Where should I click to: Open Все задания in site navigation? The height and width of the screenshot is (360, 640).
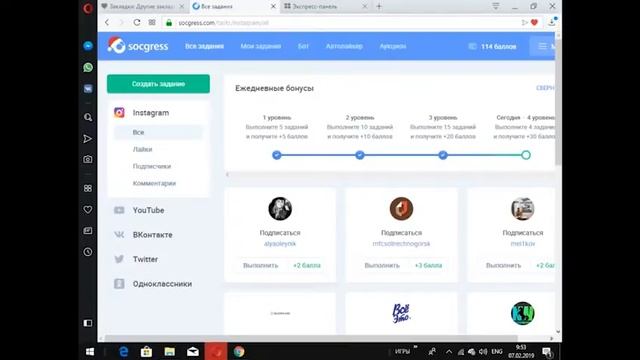[204, 46]
